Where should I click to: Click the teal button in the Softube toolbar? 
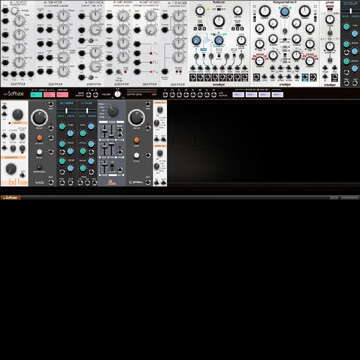click(36, 95)
